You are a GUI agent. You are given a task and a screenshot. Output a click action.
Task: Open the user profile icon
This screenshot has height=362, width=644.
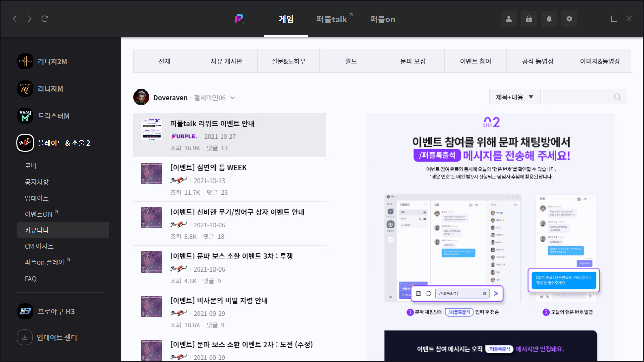(x=509, y=19)
